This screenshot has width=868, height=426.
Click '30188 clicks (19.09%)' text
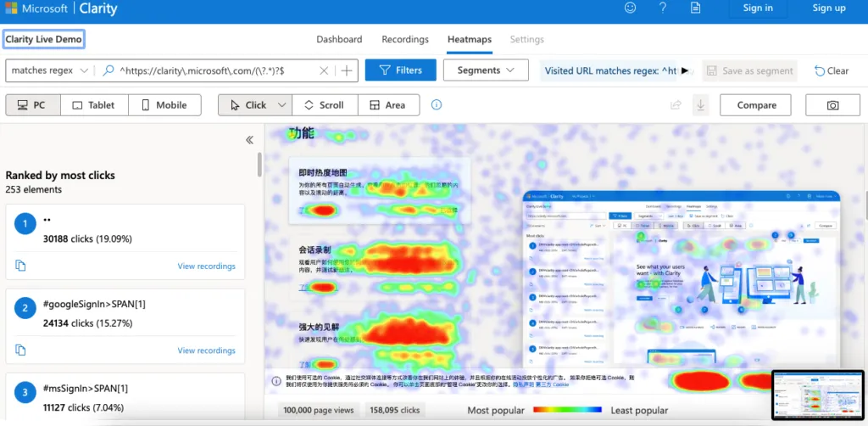[87, 238]
